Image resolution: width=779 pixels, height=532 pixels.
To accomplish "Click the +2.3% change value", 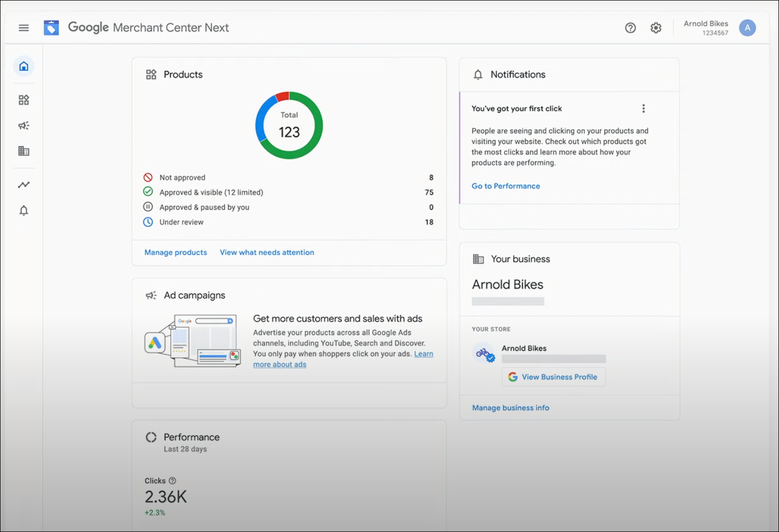I will tap(155, 513).
